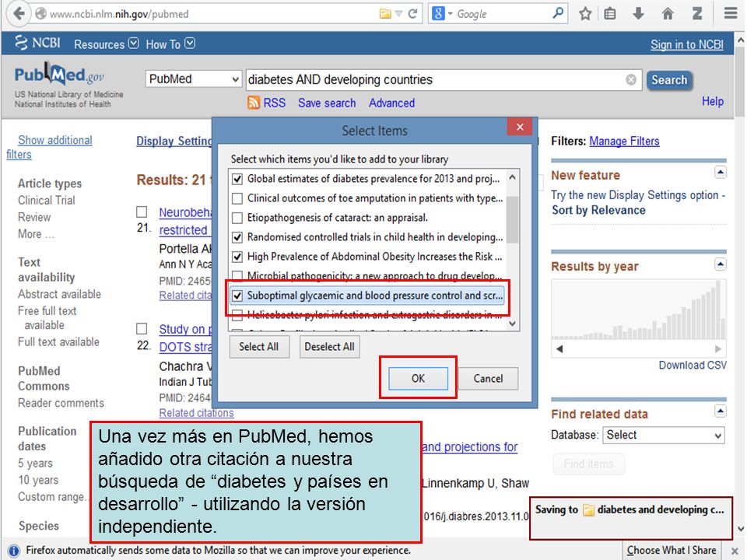Click the Select Items list scroll-up arrow
Image resolution: width=747 pixels, height=560 pixels.
[x=512, y=177]
